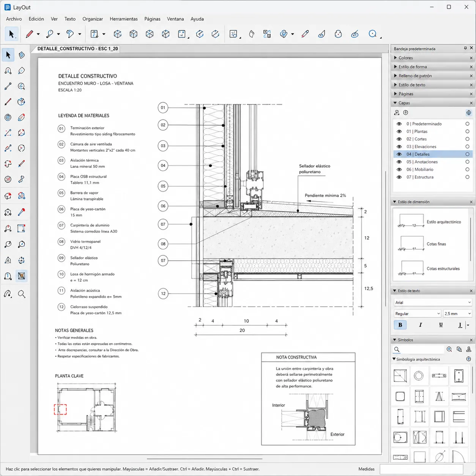Open the Texto menu
476x476 pixels.
[70, 19]
